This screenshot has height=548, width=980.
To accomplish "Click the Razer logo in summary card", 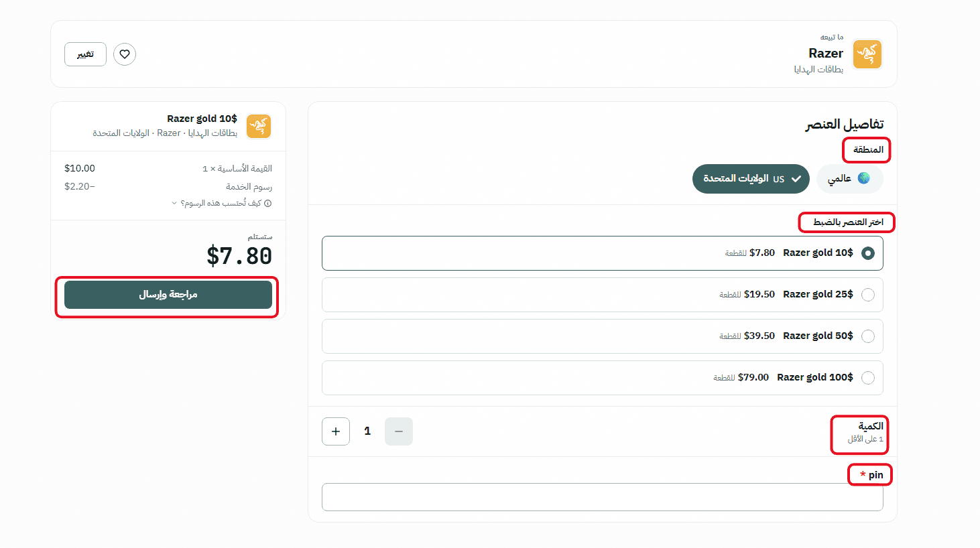I will pos(259,126).
